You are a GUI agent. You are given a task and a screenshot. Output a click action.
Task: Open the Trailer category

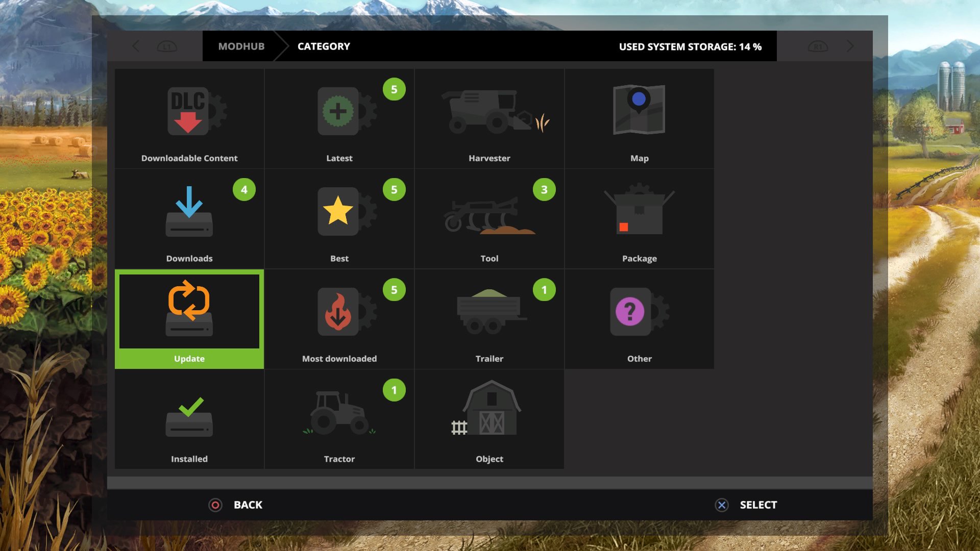tap(489, 312)
